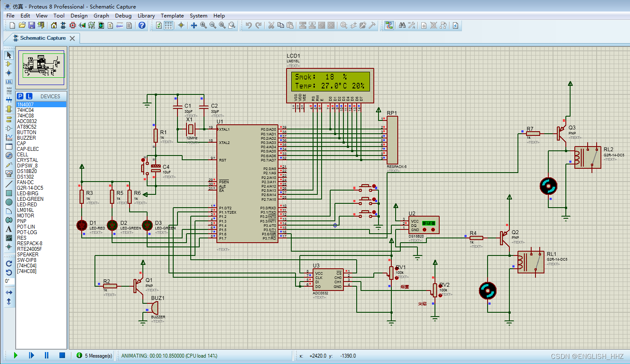Click the Search and Tag binoculars icon
Screen dimensions: 630x364
(402, 26)
